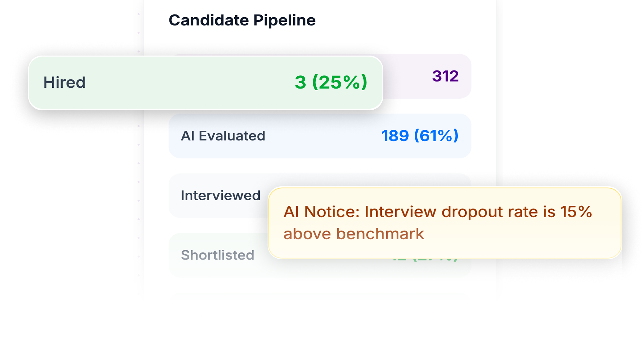Click the green 3 (25%) hired value
Viewport: 644px width, 346px height.
tap(331, 82)
